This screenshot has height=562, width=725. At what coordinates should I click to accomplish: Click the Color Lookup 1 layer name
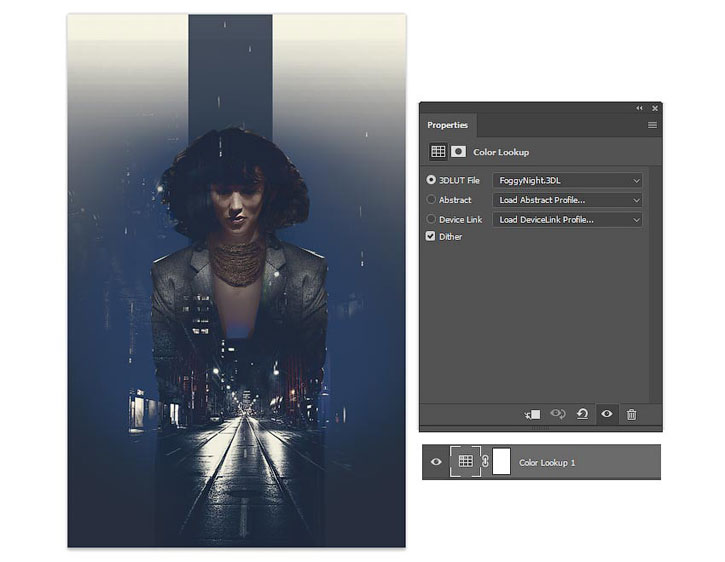pos(547,463)
